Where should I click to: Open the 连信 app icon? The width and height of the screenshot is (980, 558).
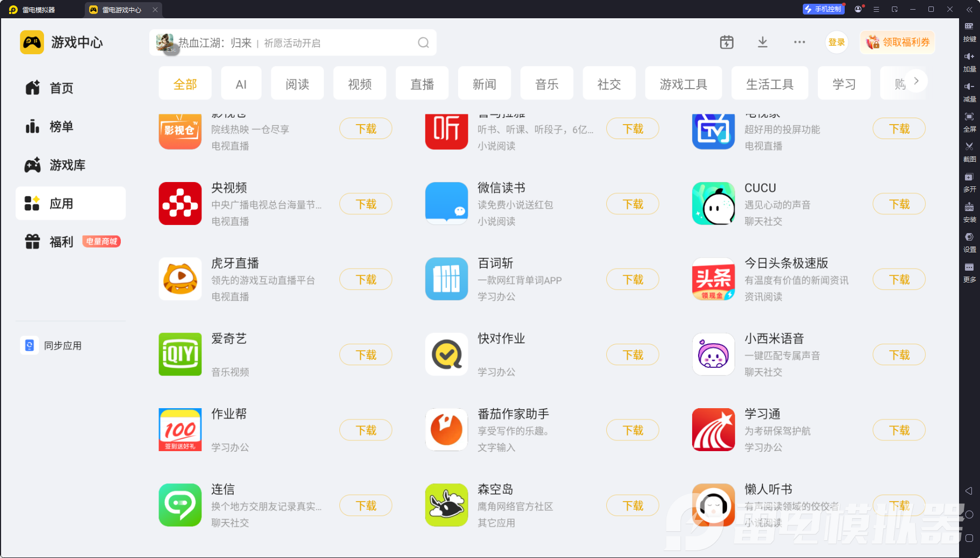[180, 505]
